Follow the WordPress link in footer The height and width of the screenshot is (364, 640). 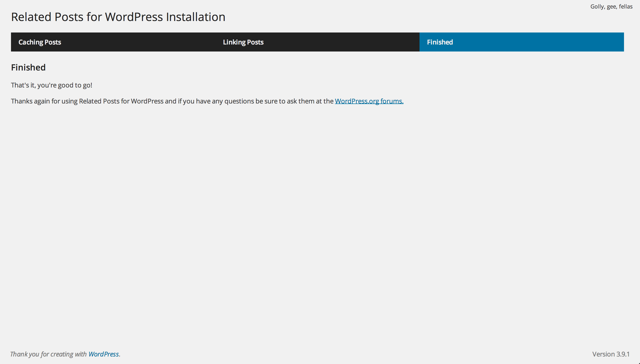103,354
